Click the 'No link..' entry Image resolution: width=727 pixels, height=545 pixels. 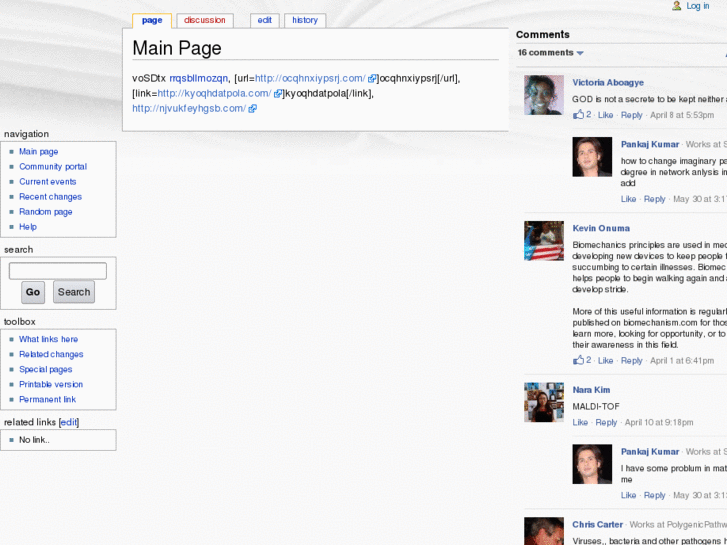coord(34,440)
